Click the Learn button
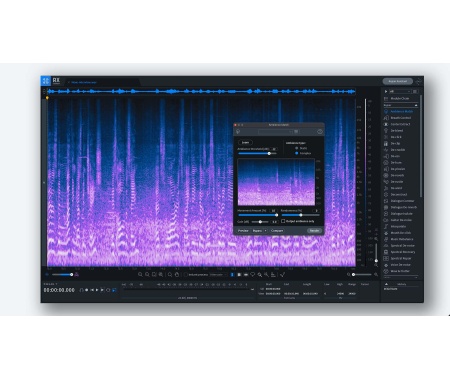Screen dimensions: 450x380 [245, 142]
